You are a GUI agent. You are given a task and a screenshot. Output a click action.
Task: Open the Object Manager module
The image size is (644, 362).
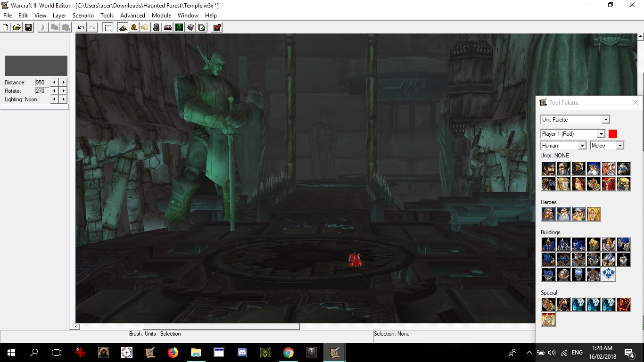click(x=190, y=27)
